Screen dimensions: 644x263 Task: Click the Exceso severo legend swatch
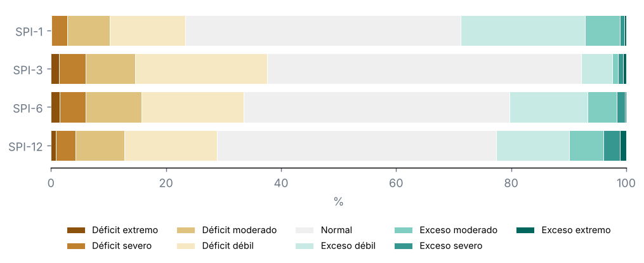coord(403,246)
